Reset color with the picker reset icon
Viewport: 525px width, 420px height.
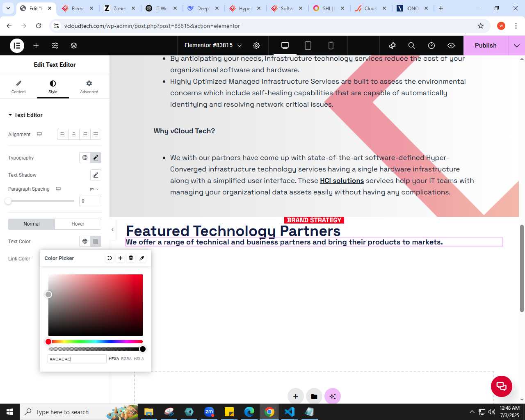pos(110,258)
